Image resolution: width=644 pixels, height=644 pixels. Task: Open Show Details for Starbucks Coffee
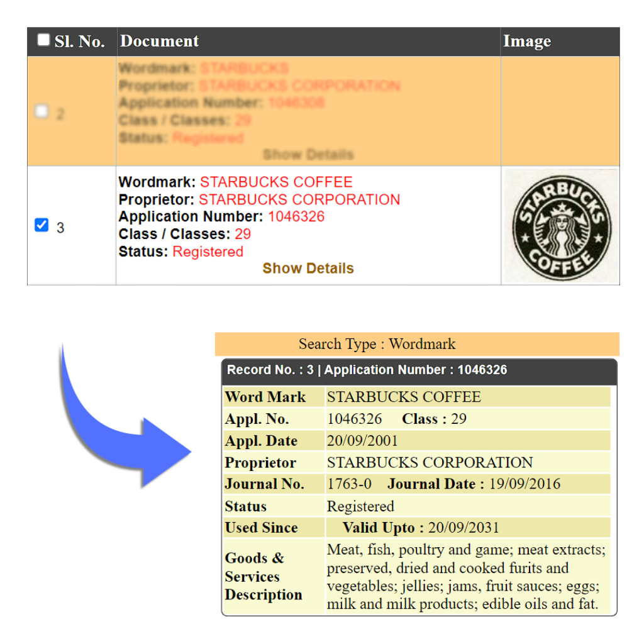tap(308, 269)
